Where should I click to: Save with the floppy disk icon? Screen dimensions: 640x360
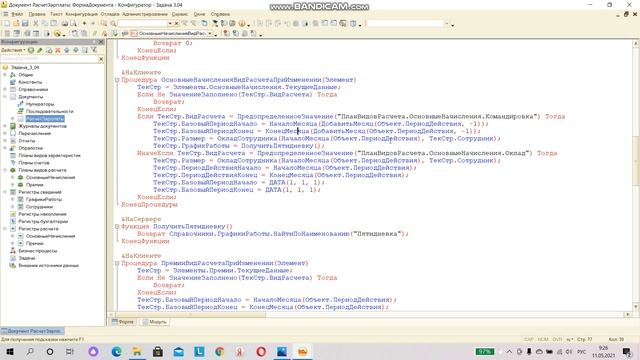25,24
